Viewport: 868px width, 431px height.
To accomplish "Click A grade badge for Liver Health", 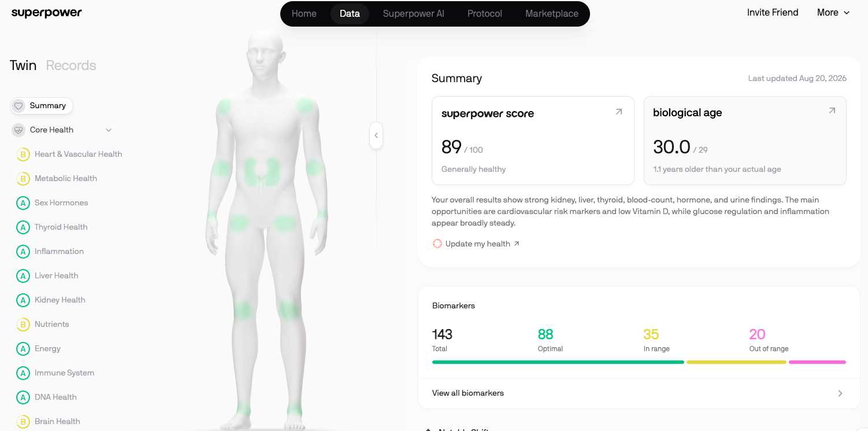I will coord(23,276).
